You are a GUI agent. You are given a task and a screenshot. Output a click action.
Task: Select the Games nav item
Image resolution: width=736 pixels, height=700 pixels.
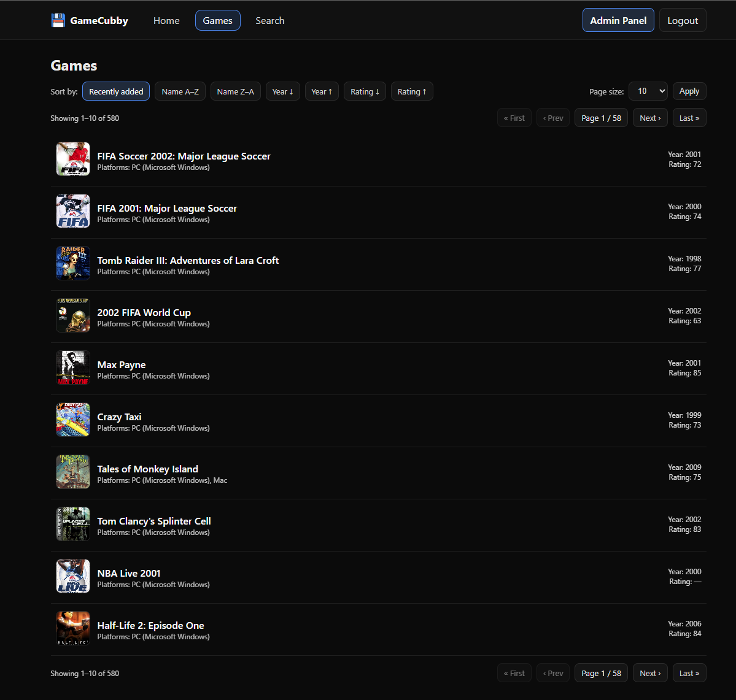pyautogui.click(x=218, y=21)
